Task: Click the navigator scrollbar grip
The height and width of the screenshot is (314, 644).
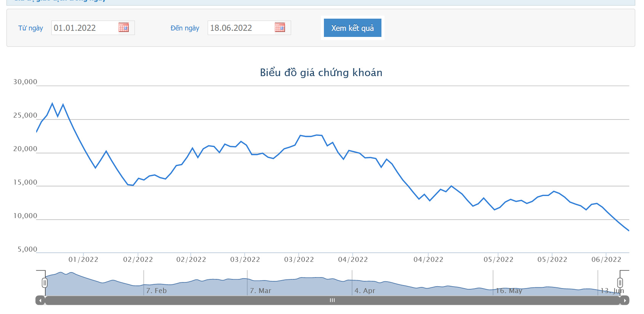Action: point(332,300)
